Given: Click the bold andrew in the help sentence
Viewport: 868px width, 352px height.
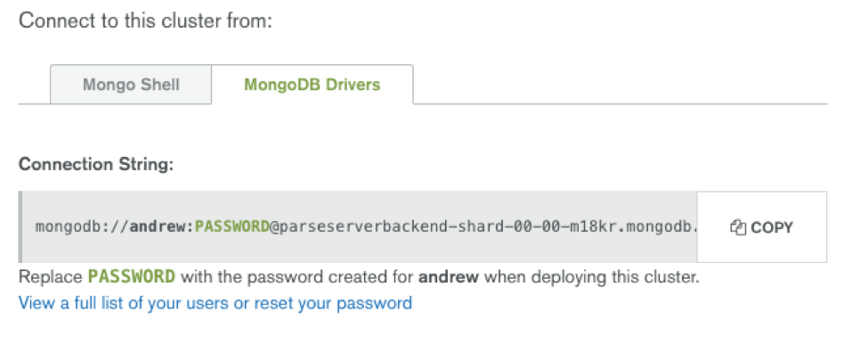Looking at the screenshot, I should (x=448, y=276).
